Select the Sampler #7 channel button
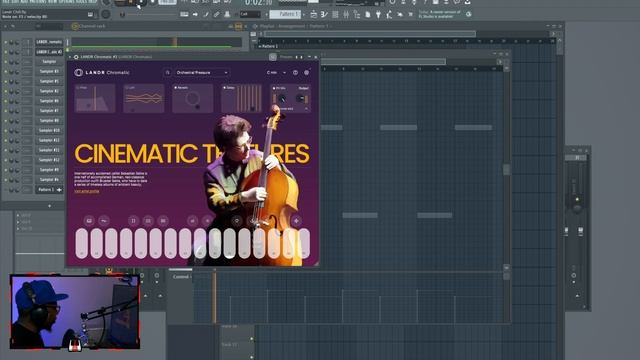This screenshot has width=640, height=360. 49,111
